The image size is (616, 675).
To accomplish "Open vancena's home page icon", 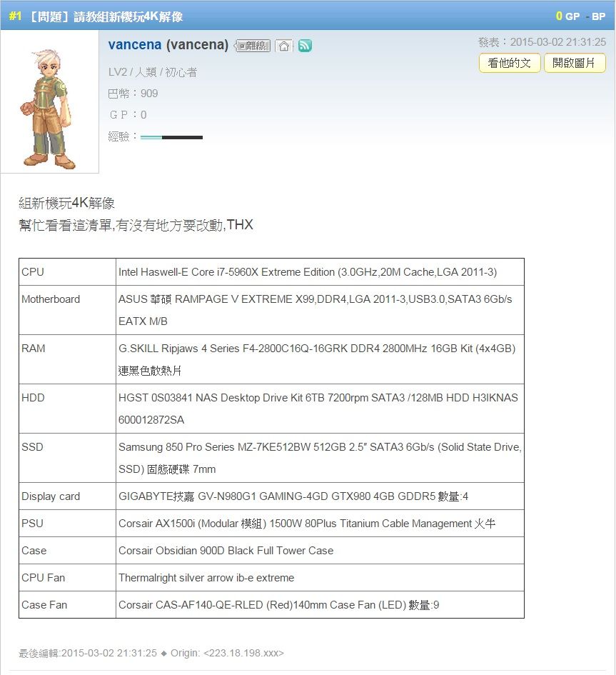I will (284, 46).
